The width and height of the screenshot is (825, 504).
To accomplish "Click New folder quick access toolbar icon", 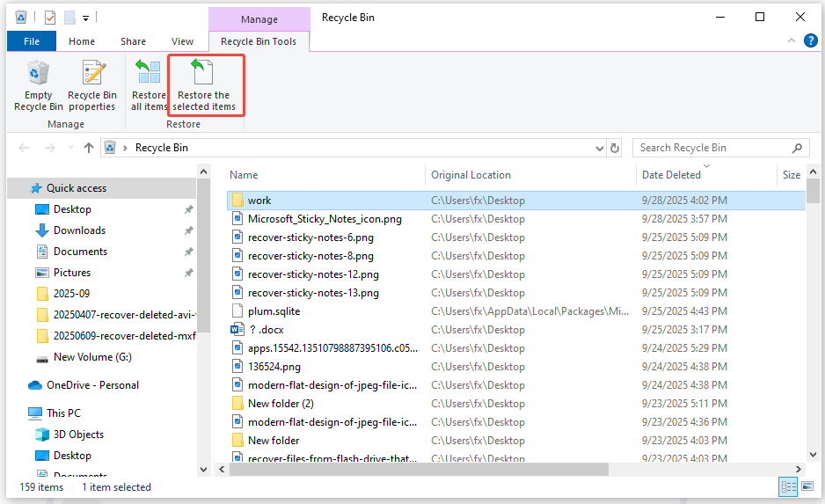I will pos(69,18).
